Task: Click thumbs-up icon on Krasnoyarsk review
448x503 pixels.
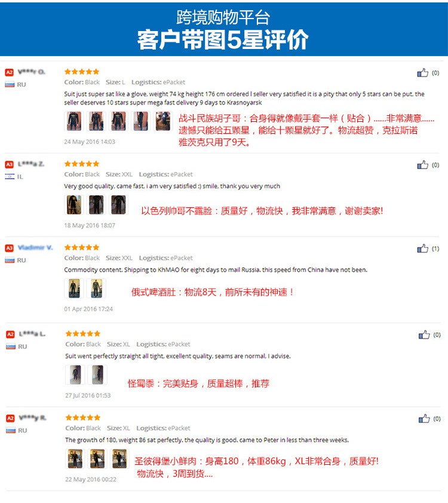Action: (422, 73)
